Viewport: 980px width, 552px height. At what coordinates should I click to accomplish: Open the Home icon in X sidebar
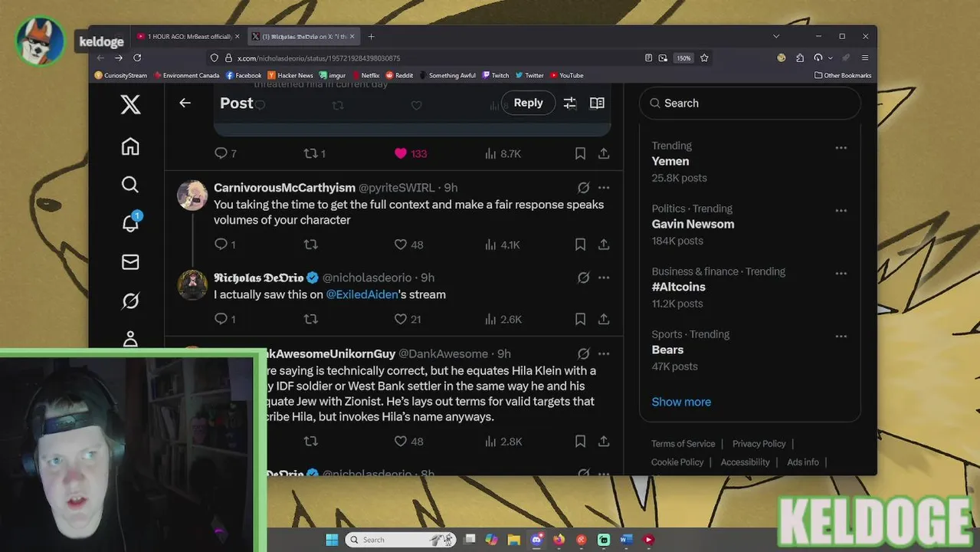coord(130,146)
